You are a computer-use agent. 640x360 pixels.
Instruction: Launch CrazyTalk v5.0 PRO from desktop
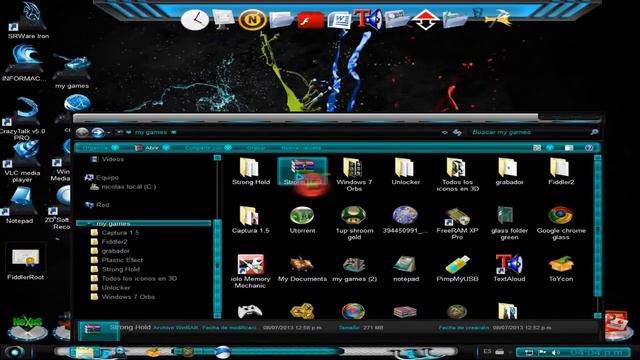[x=22, y=118]
